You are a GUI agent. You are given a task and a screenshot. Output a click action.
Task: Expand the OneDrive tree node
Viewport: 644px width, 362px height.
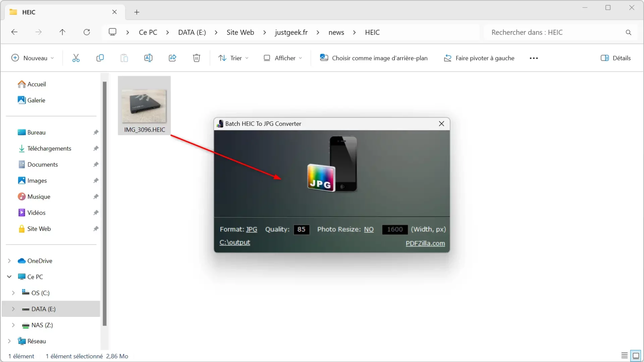pyautogui.click(x=9, y=261)
